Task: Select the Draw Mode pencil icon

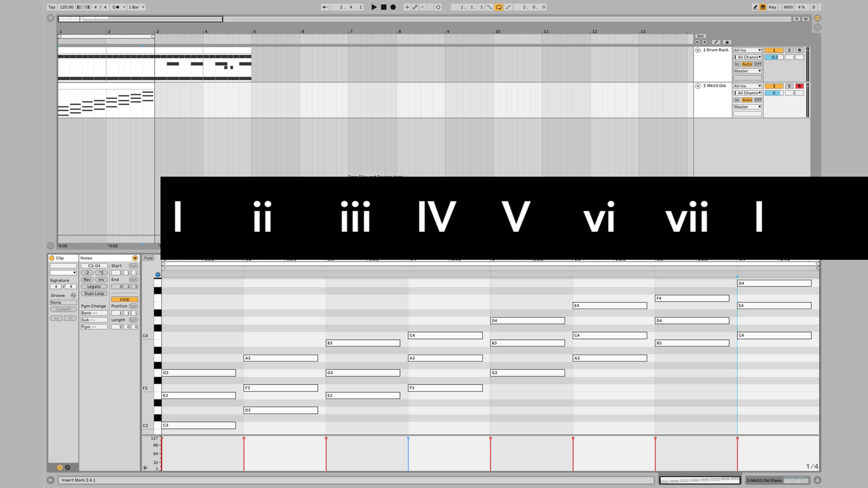Action: (x=755, y=7)
